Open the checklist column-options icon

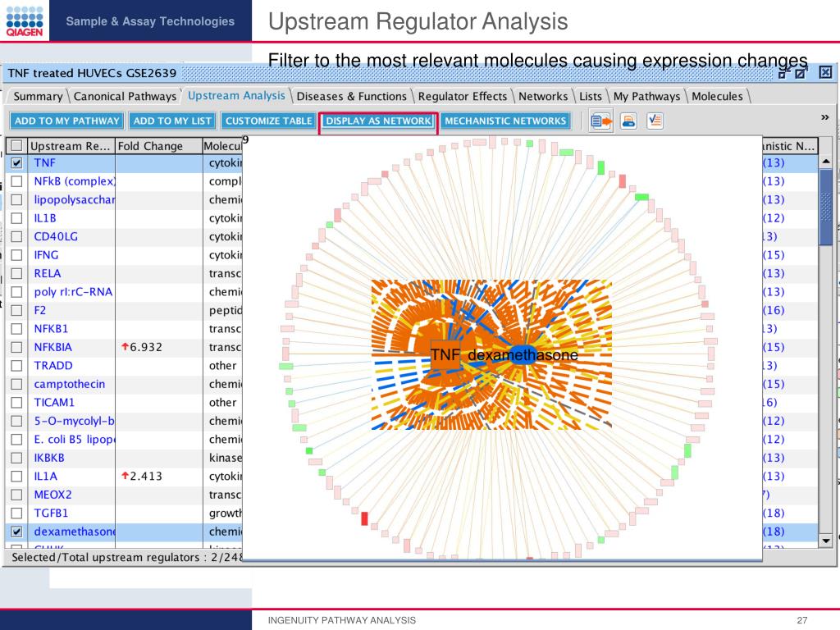[x=655, y=121]
